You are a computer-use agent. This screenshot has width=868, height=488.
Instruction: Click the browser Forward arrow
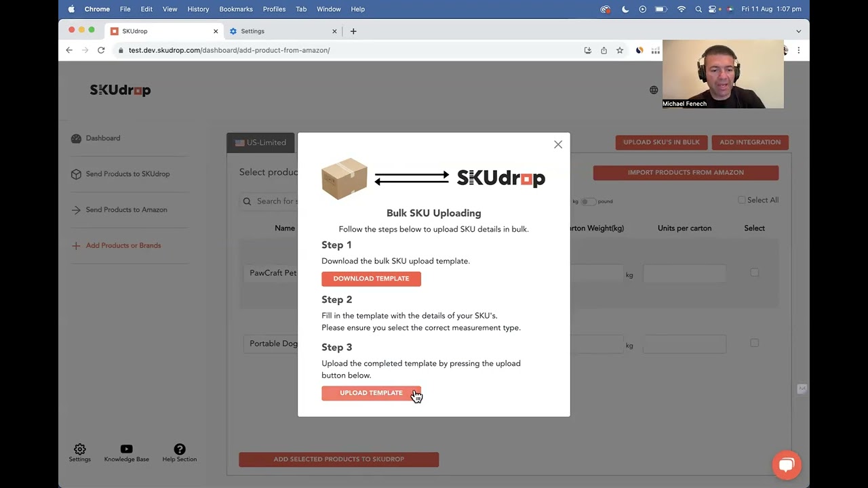(x=85, y=50)
